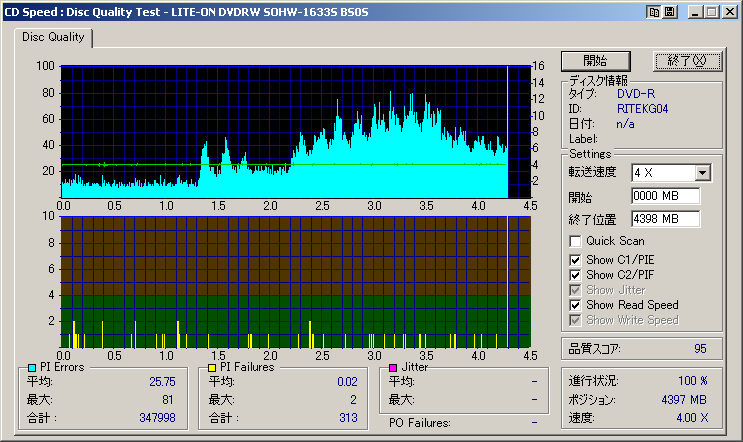Click the 開始 start position field 0000 MB
The height and width of the screenshot is (442, 743).
665,196
